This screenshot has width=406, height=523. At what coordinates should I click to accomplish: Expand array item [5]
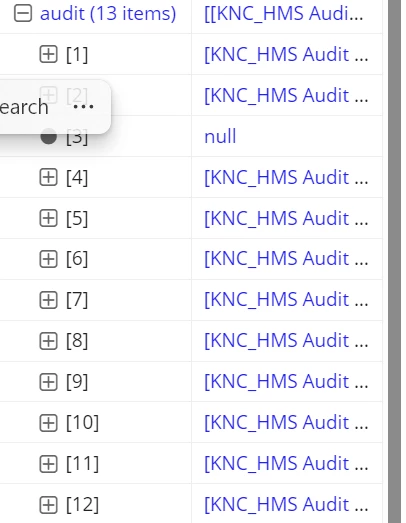click(48, 218)
